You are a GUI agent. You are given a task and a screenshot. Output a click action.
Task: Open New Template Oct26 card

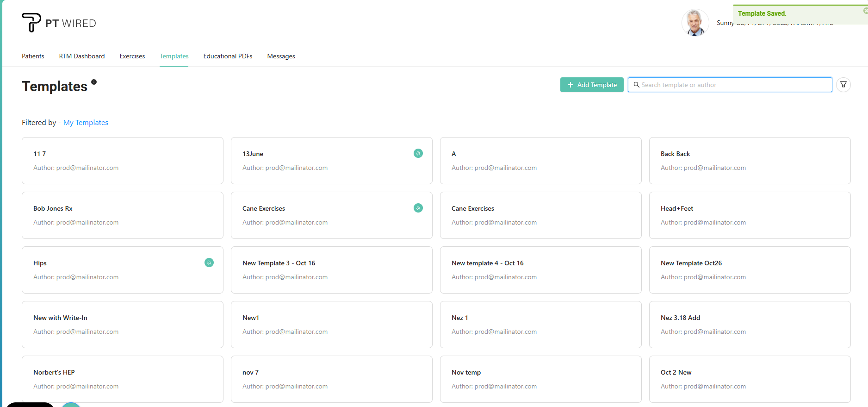pos(750,270)
